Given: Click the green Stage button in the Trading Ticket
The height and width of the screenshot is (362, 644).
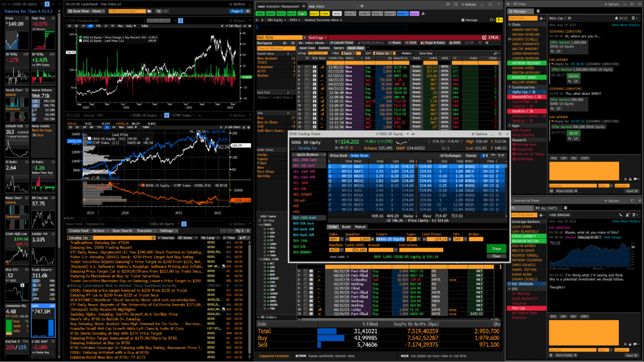Looking at the screenshot, I should click(496, 248).
